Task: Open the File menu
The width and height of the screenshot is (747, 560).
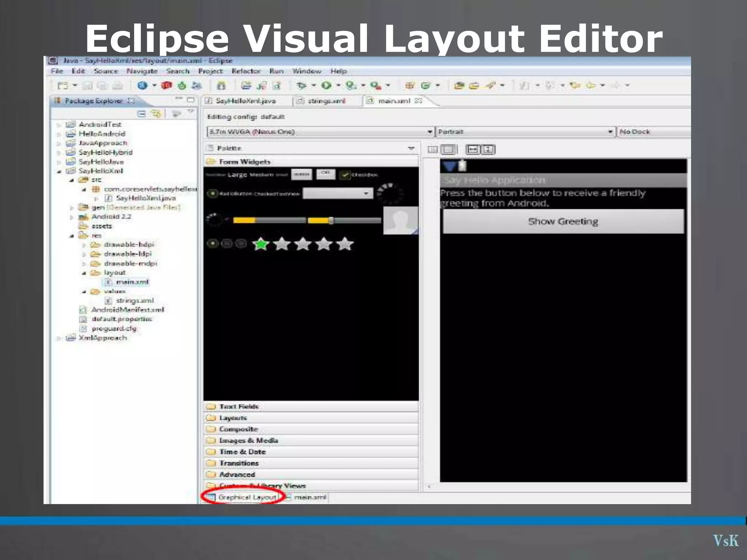Action: pos(57,71)
